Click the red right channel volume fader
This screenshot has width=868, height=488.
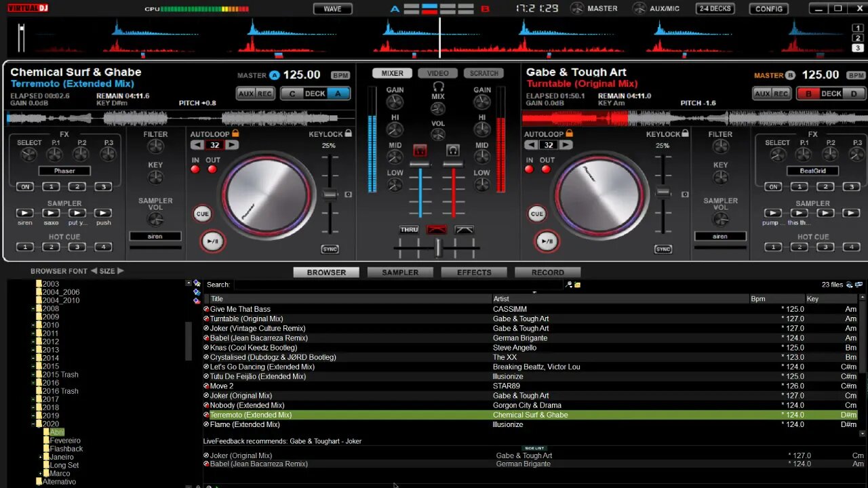[x=453, y=165]
